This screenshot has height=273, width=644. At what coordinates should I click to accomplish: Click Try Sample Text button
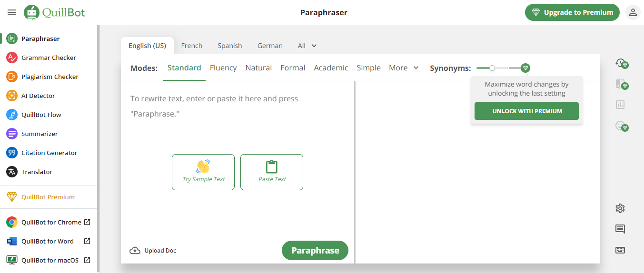(x=203, y=172)
